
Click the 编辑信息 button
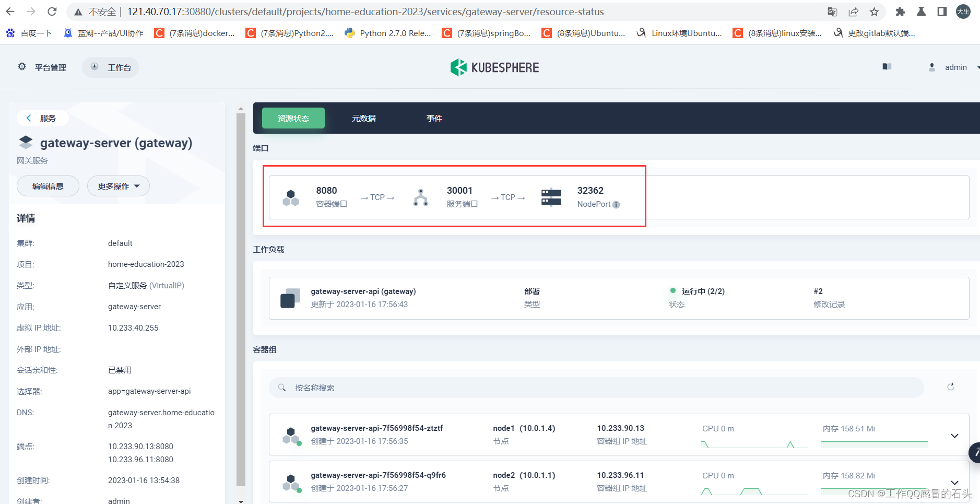pyautogui.click(x=48, y=186)
